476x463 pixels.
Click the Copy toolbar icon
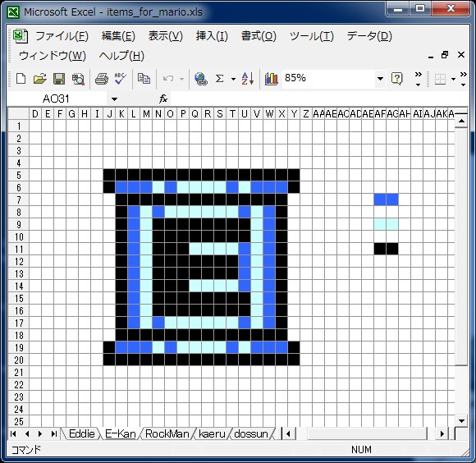point(144,79)
